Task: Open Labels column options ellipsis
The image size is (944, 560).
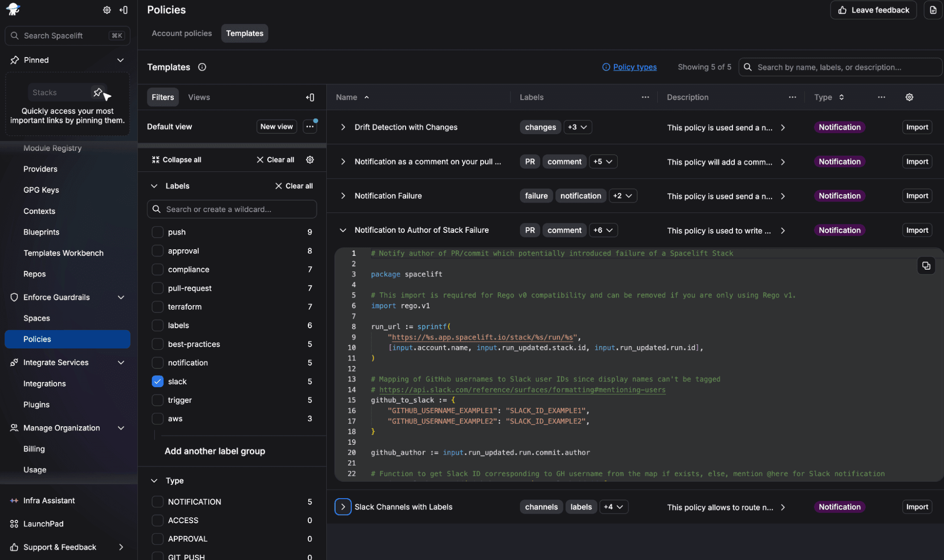Action: (x=645, y=97)
